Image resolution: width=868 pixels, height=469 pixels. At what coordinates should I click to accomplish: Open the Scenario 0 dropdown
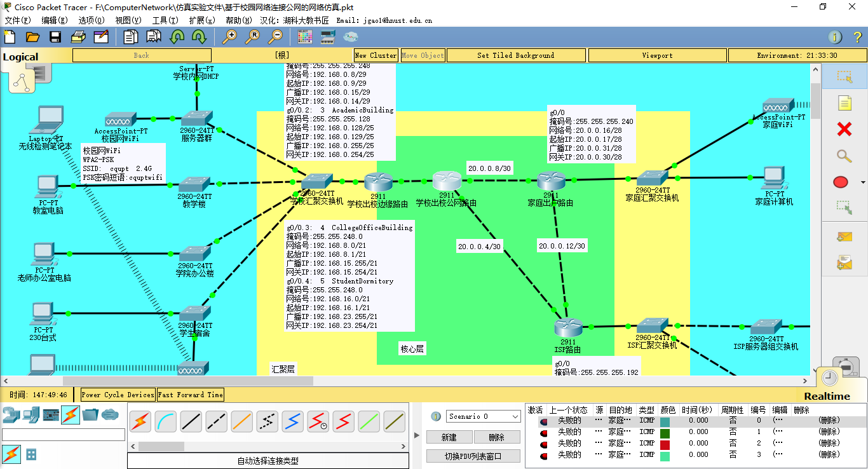[483, 416]
